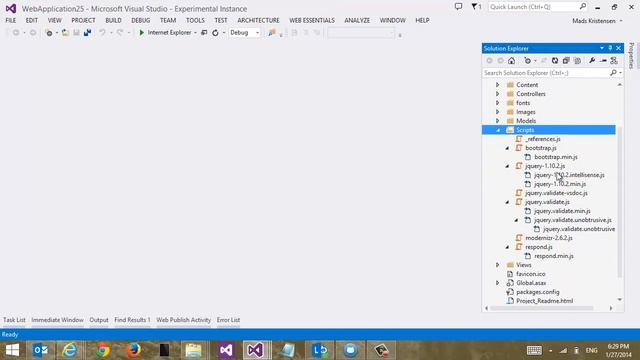Viewport: 640px width, 360px height.
Task: Open the Debug configuration dropdown
Action: (x=244, y=33)
